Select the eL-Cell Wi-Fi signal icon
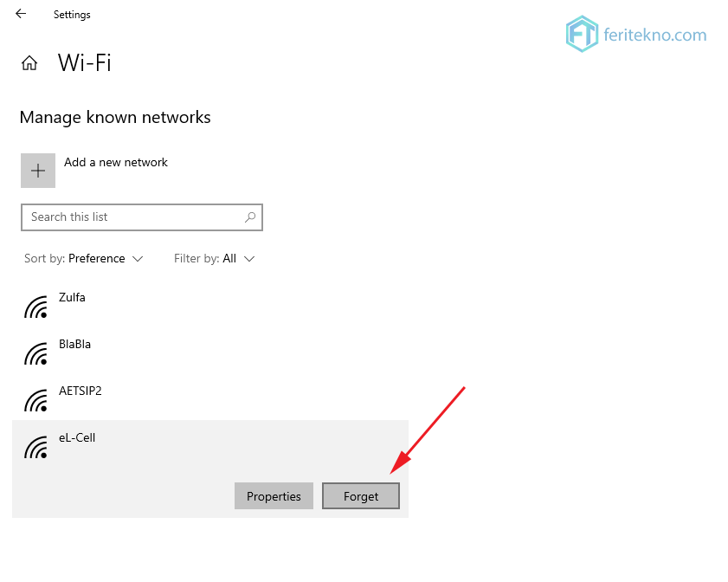 [36, 447]
